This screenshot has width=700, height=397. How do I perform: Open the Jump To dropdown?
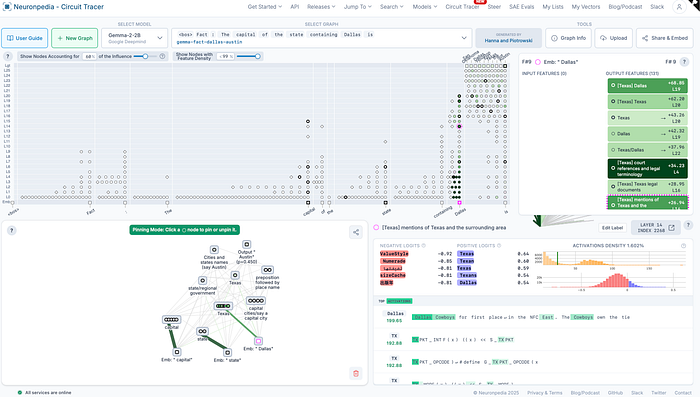tap(358, 7)
